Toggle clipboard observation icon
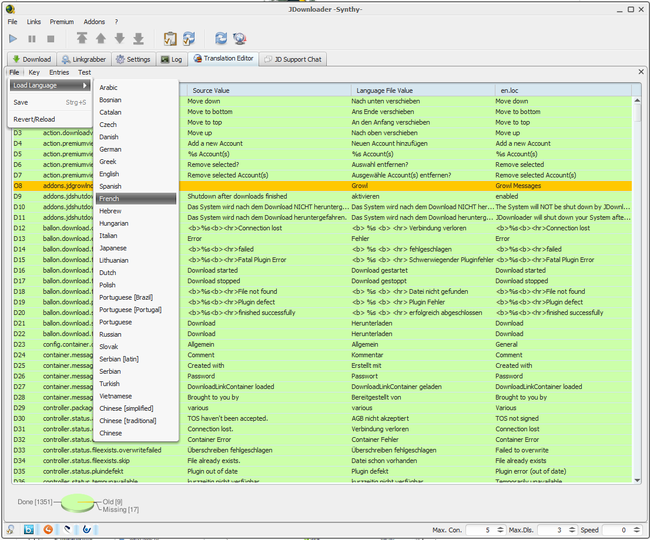 [x=170, y=39]
